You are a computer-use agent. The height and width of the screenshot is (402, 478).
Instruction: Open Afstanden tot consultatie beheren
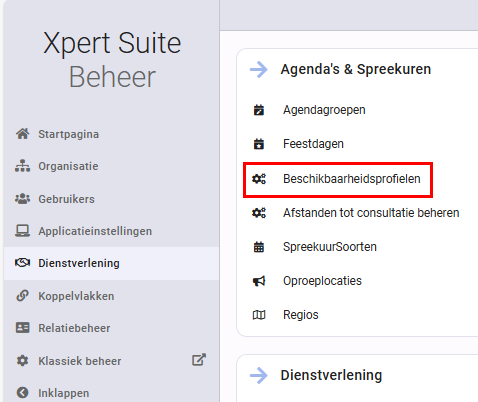pyautogui.click(x=371, y=213)
